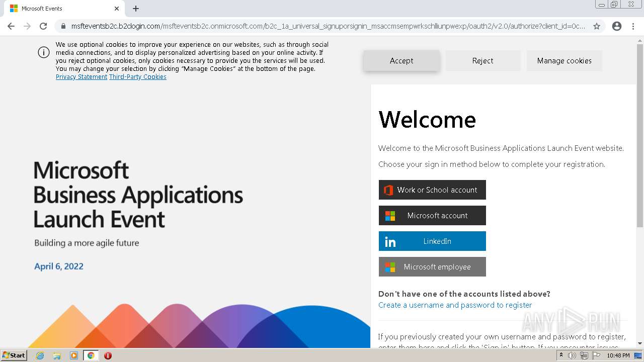Viewport: 644px width, 362px height.
Task: Sign in with LinkedIn
Action: (432, 241)
